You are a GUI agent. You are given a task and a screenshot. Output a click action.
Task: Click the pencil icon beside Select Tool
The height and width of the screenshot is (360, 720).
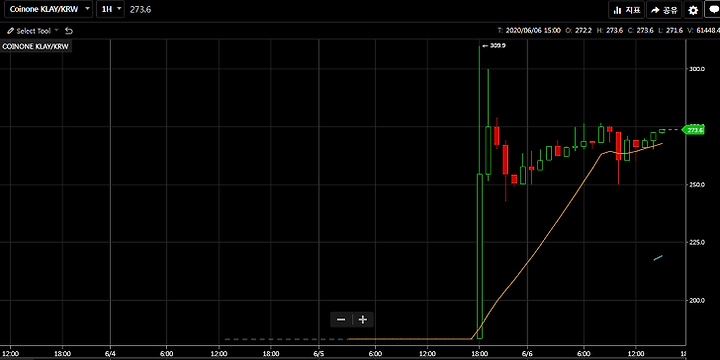coord(11,31)
